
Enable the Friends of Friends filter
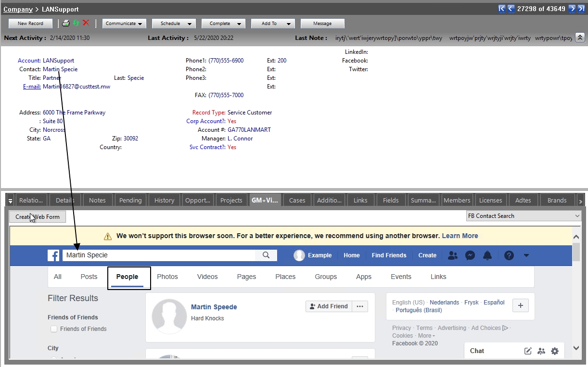(x=54, y=329)
